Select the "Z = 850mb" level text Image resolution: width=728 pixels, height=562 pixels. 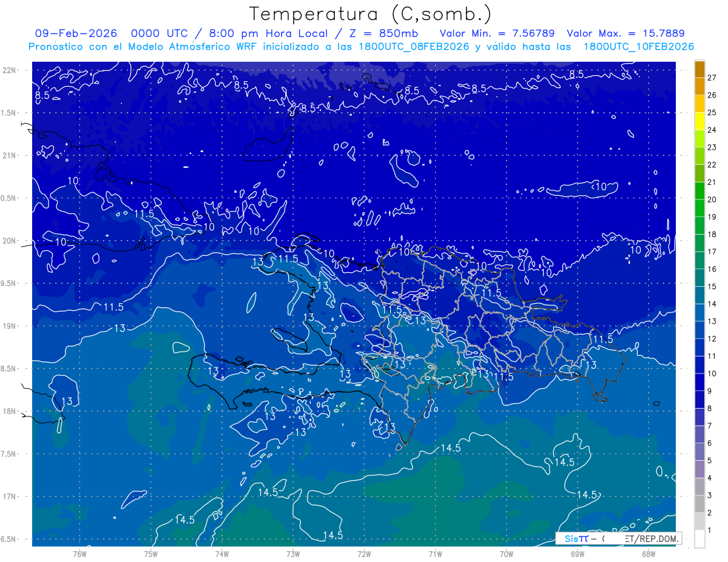pyautogui.click(x=382, y=33)
